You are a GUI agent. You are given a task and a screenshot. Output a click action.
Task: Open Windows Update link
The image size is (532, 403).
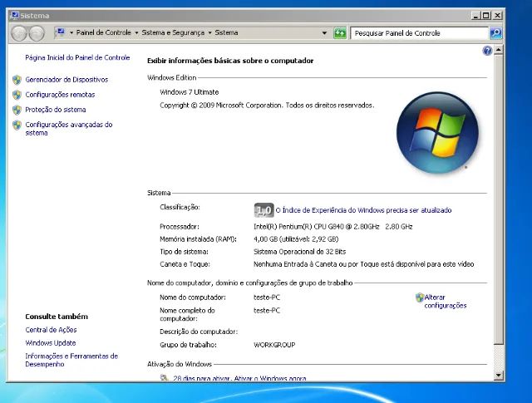[51, 343]
